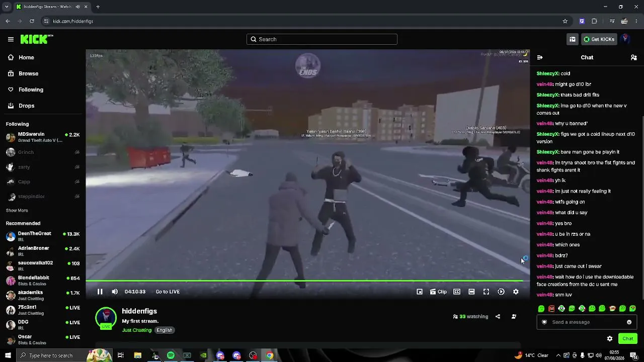Open the Kick shop box icon
This screenshot has height=362, width=644.
573,39
